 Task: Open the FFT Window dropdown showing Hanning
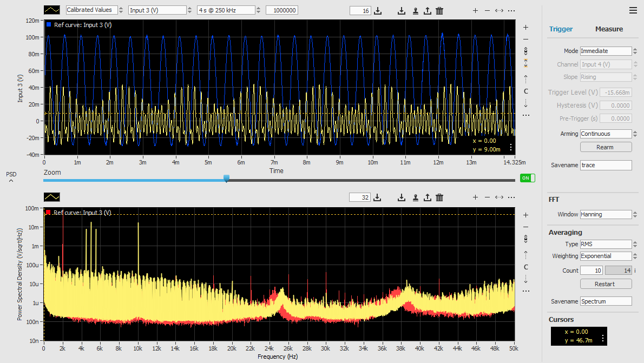606,214
